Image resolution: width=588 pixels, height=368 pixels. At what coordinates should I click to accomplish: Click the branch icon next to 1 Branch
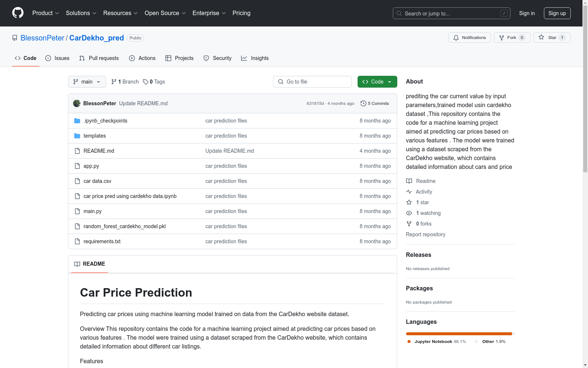[x=114, y=82]
